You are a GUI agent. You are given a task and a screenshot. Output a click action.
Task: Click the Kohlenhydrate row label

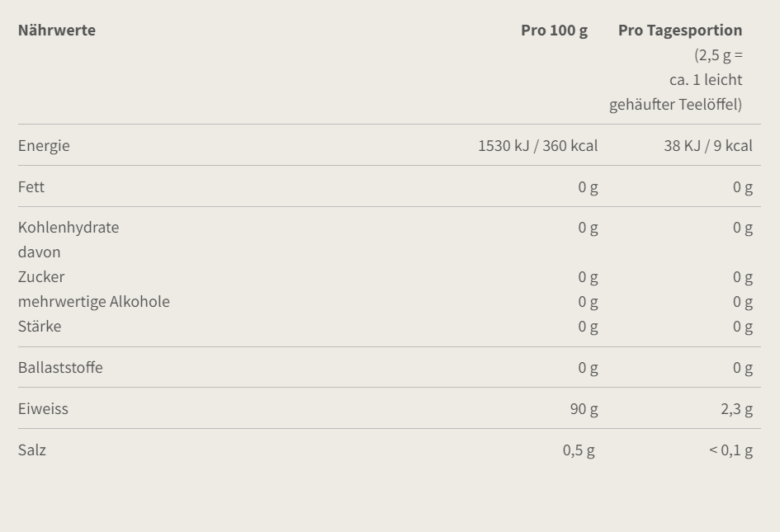(69, 227)
